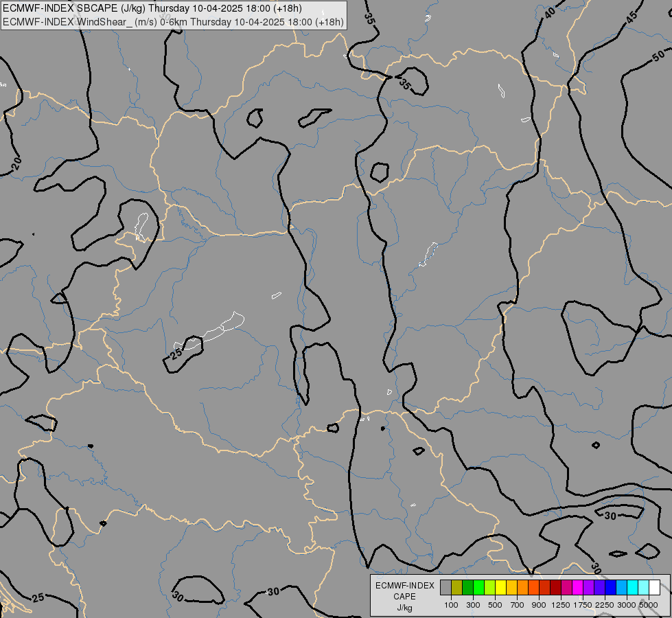
Task: Choose the pale cyan legend swatch
Action: [x=643, y=587]
